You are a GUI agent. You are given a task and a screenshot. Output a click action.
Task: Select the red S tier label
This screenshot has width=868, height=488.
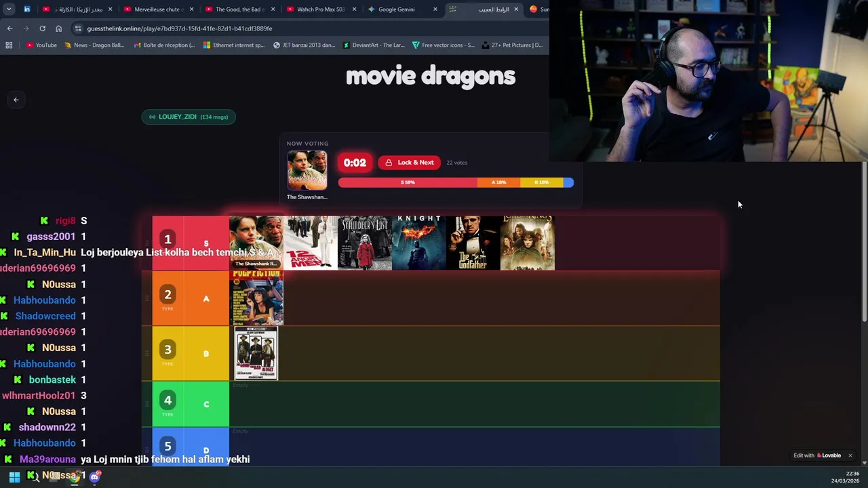[206, 243]
